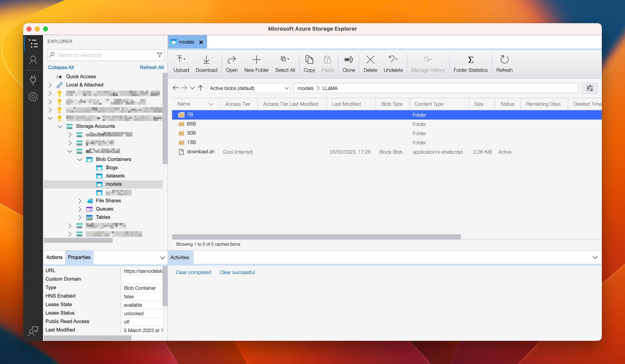Viewport: 625px width, 364px height.
Task: Open the Active blobs view dropdown
Action: click(249, 88)
